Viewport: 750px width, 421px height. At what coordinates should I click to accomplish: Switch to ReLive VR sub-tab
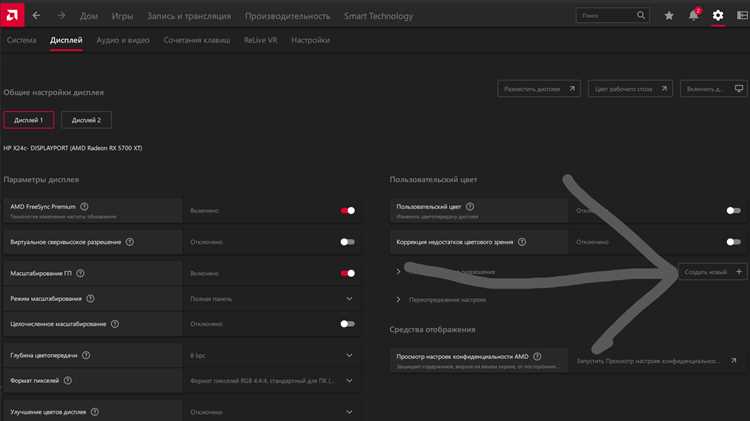261,41
